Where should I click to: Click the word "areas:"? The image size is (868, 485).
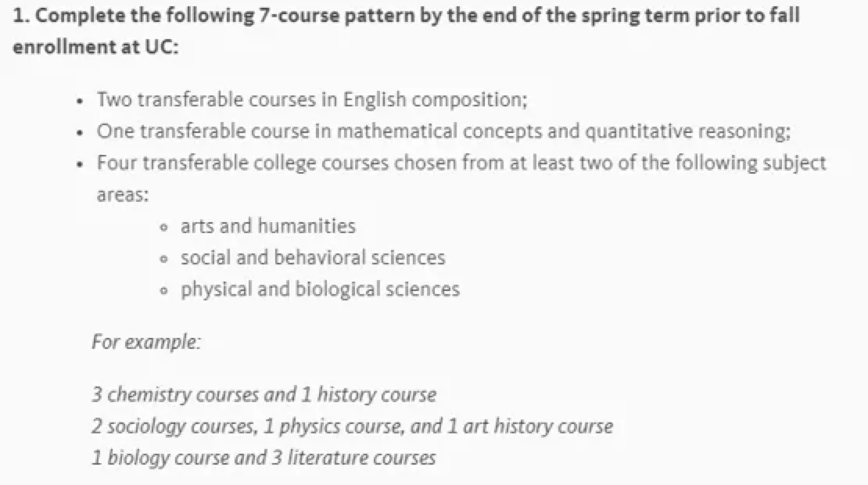click(123, 195)
